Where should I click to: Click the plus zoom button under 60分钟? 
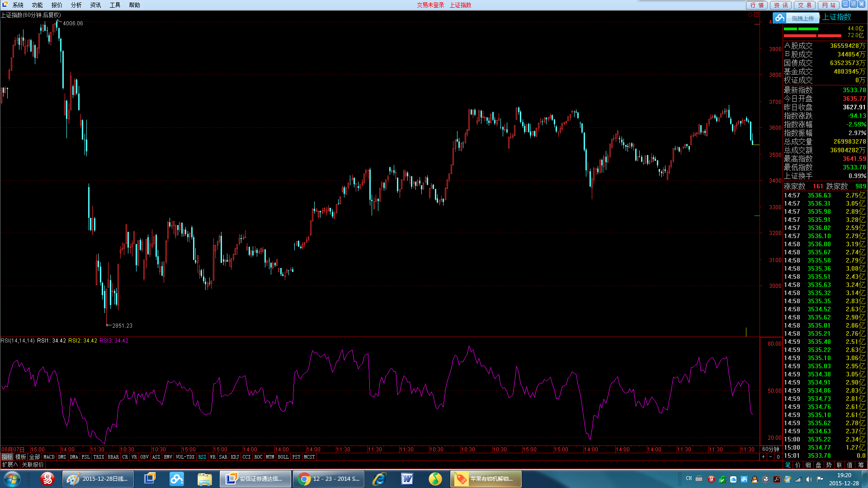(x=764, y=457)
